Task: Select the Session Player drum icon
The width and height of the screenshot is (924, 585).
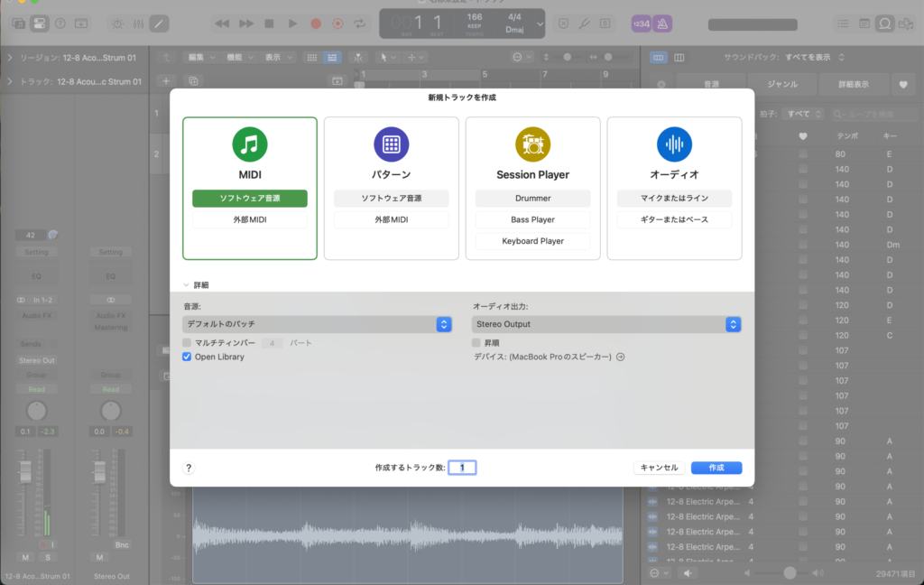Action: pos(532,144)
